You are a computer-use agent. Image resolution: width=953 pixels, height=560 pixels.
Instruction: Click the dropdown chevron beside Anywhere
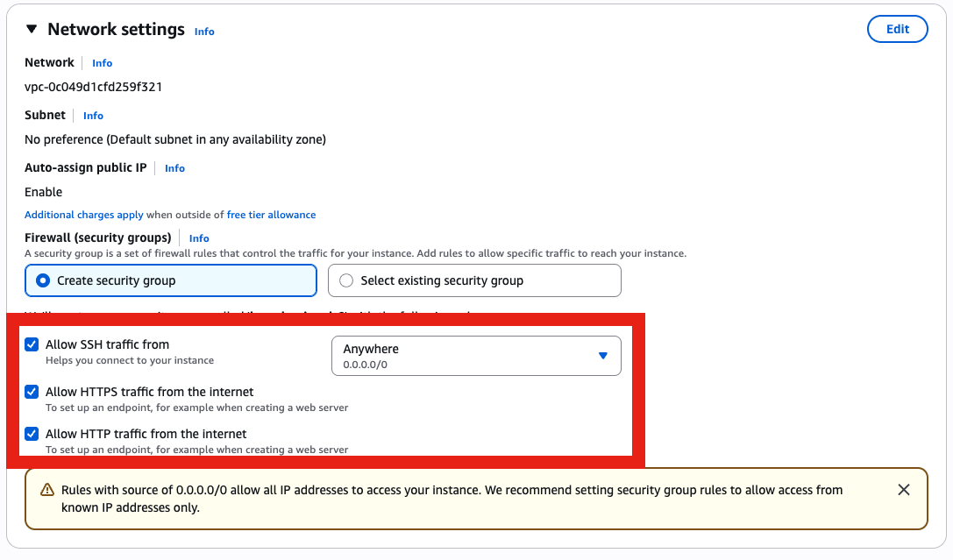[602, 355]
